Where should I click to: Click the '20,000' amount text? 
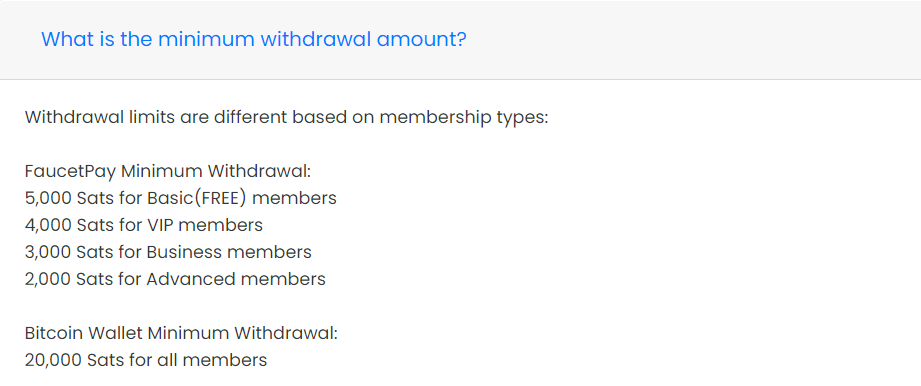click(x=53, y=360)
